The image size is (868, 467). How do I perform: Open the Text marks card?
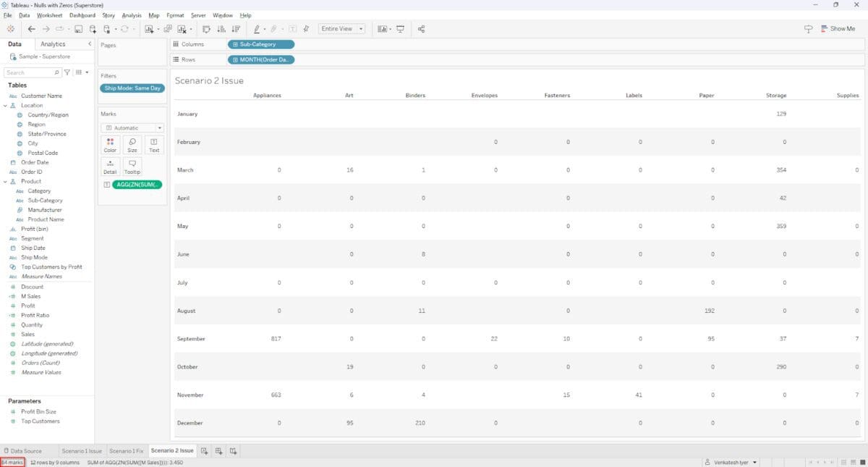[154, 145]
